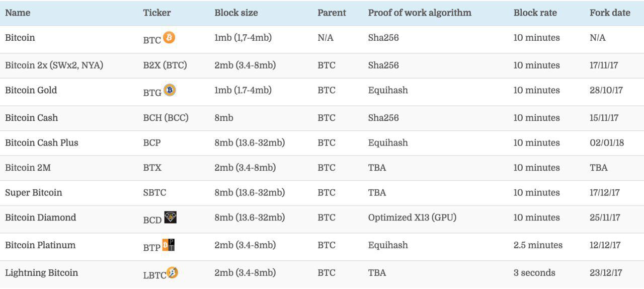Select the SBTC ticker text

(x=154, y=193)
